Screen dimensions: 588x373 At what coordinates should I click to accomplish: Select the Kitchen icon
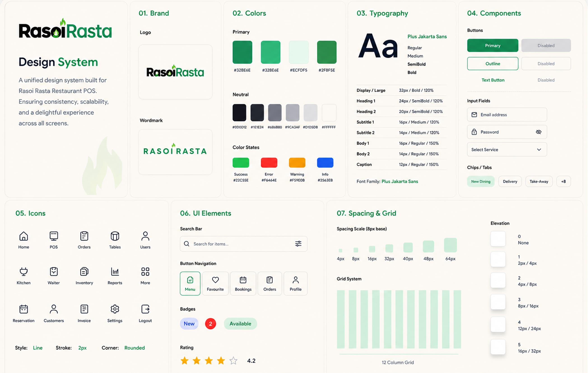coord(24,272)
